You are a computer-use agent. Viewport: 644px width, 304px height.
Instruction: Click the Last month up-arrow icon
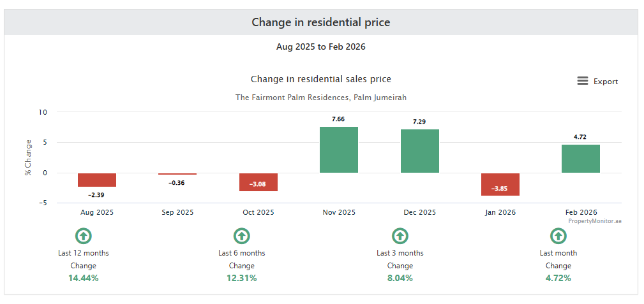tap(558, 236)
